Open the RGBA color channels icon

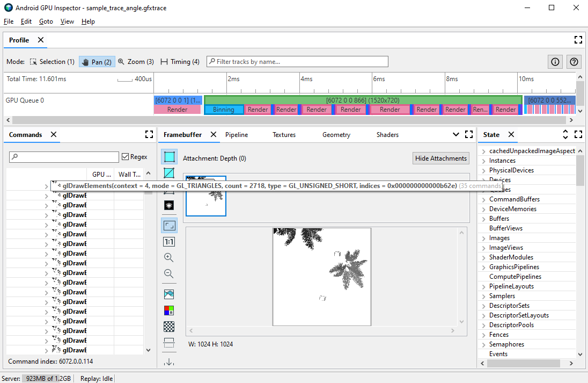(x=169, y=310)
